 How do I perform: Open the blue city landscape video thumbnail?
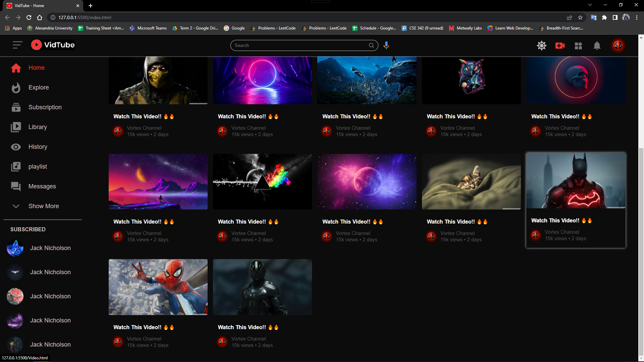(367, 80)
